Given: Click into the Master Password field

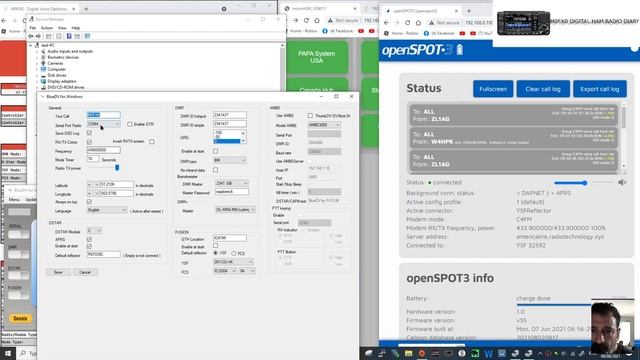Looking at the screenshot, I should 231,192.
